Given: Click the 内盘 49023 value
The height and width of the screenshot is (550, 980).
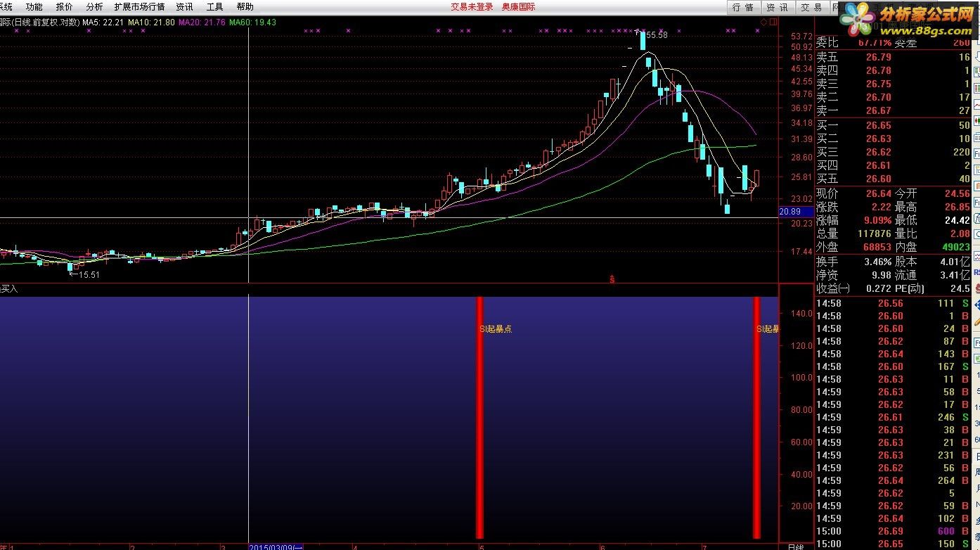Looking at the screenshot, I should (x=957, y=247).
